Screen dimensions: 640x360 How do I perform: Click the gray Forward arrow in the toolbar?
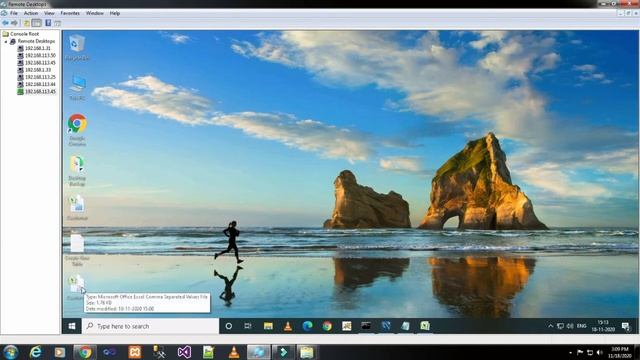(14, 23)
